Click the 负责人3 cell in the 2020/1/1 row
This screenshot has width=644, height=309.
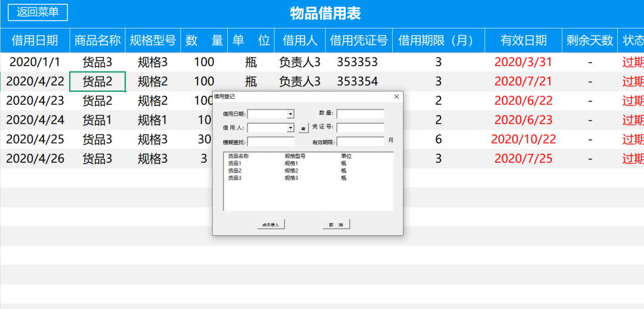pos(300,63)
